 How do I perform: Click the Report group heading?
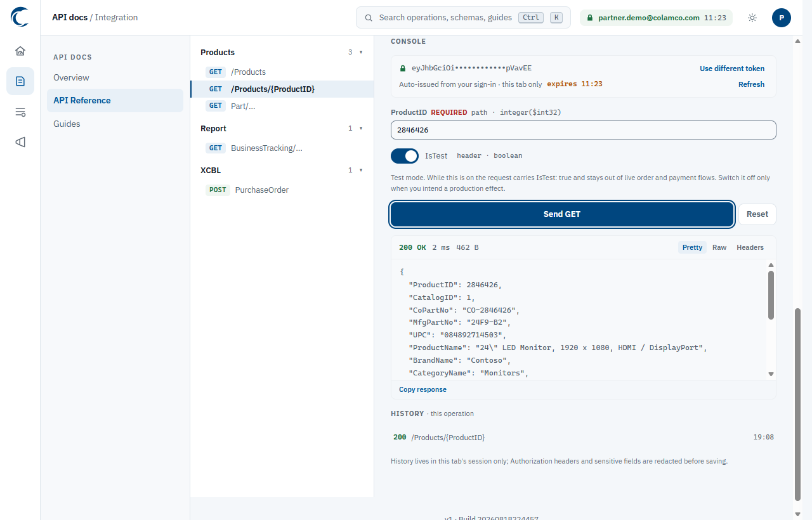213,129
